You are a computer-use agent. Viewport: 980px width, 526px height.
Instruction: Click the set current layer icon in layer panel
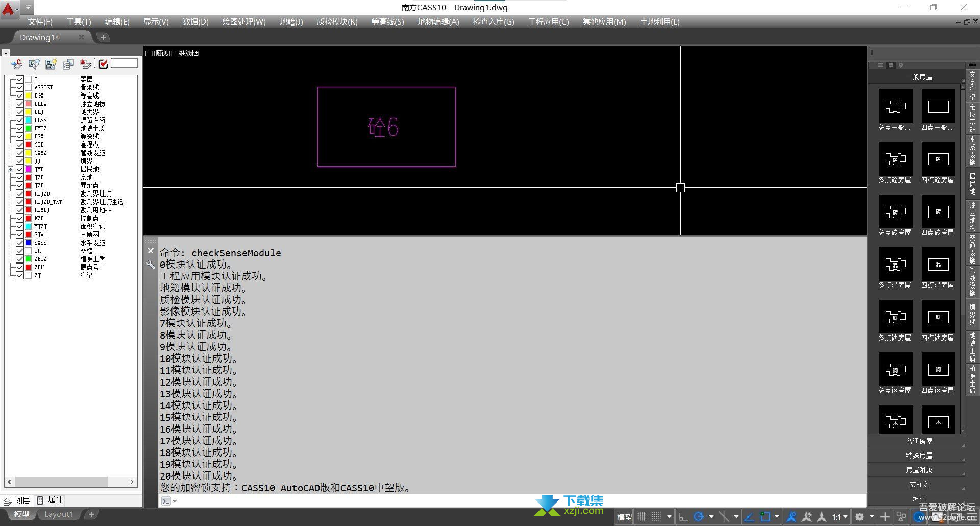(17, 64)
